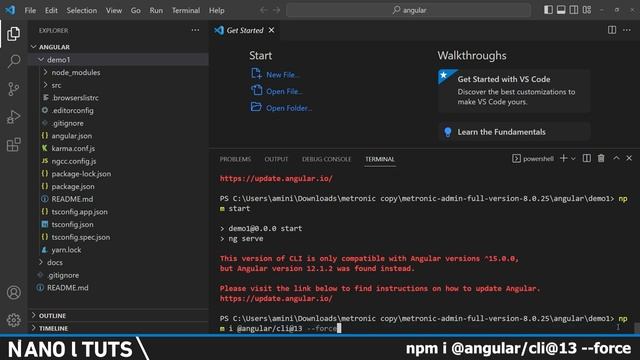Open the Customize Layout icon
The height and width of the screenshot is (360, 640).
[x=587, y=10]
